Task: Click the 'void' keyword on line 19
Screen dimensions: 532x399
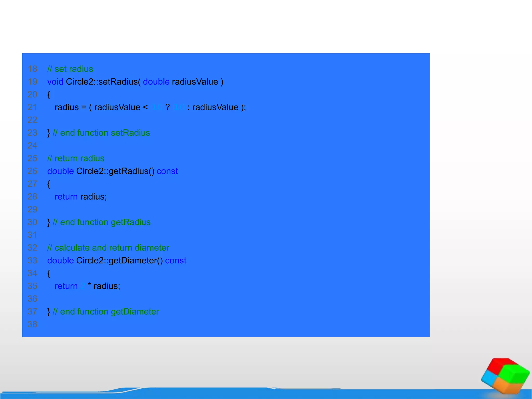Action: coord(55,82)
